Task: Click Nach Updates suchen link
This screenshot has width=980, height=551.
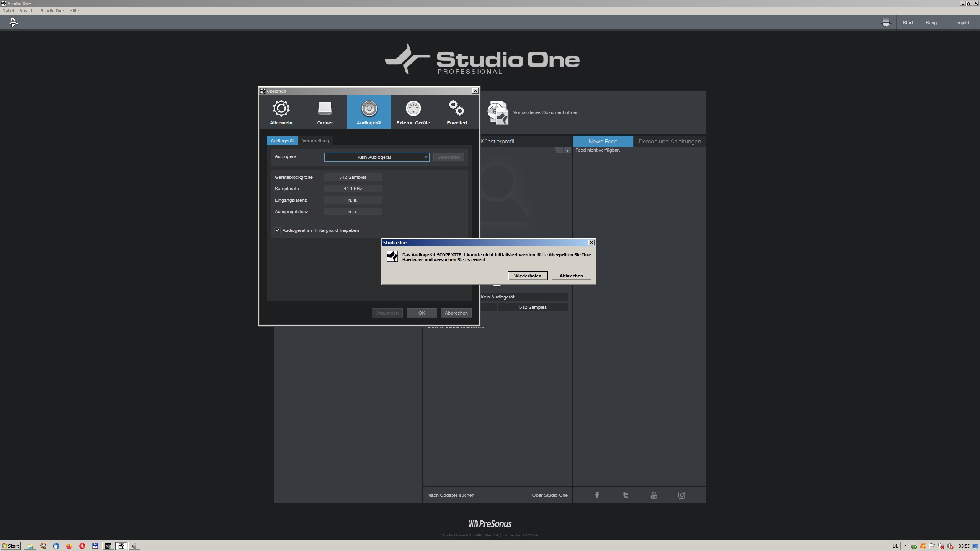Action: point(451,495)
